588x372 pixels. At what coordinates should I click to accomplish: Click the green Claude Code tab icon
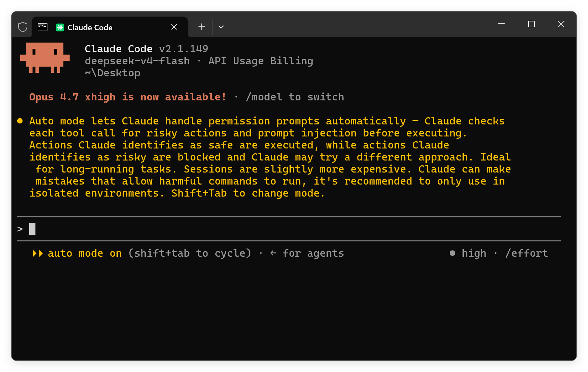(60, 27)
